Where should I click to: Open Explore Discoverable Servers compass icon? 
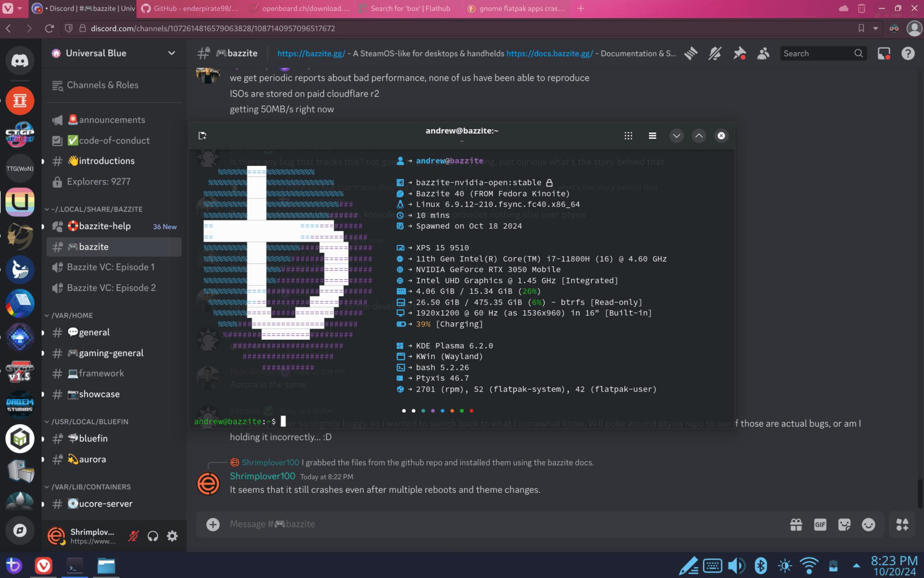tap(20, 530)
